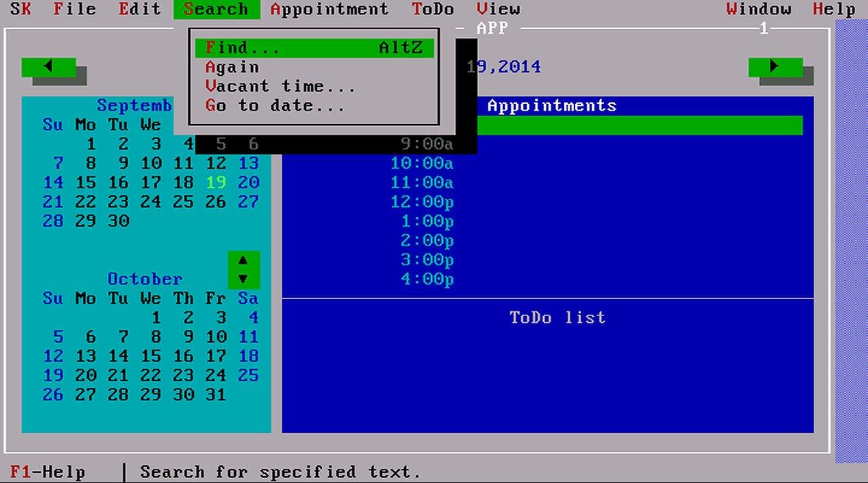The width and height of the screenshot is (868, 483).
Task: Select September 19 in the mini calendar
Action: (x=216, y=182)
